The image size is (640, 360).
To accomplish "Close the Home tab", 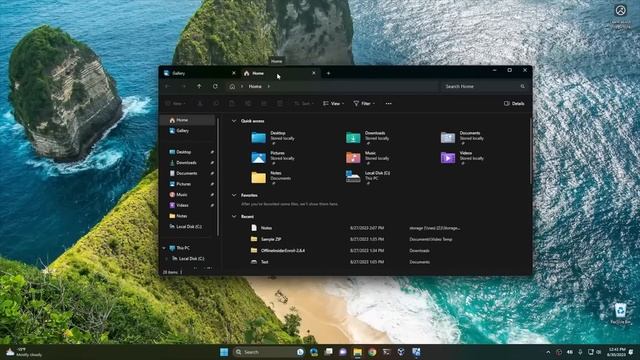I will 313,73.
